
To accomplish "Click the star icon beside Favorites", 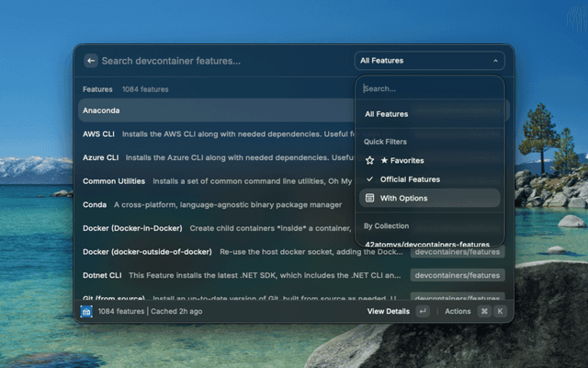I will (x=369, y=160).
